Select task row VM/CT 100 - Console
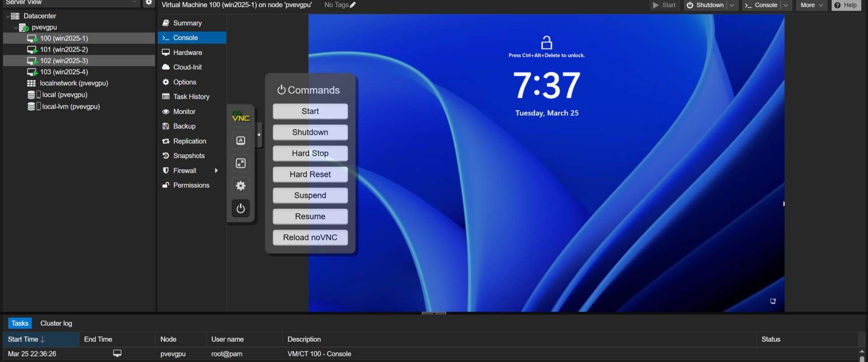 [x=430, y=354]
